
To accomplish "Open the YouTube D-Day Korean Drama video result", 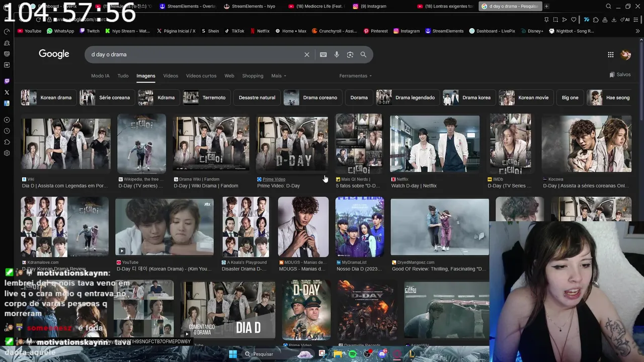I will [x=165, y=227].
